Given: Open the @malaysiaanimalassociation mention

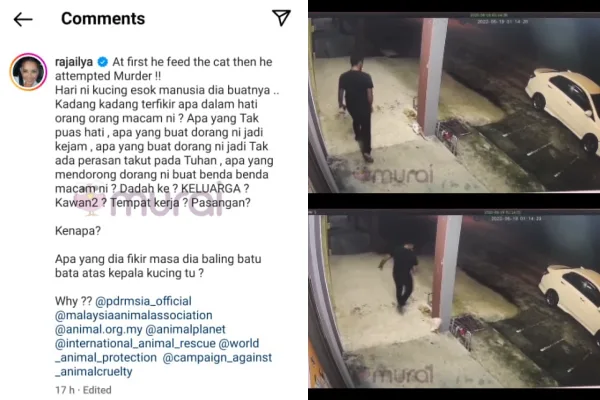Looking at the screenshot, I should (x=134, y=315).
